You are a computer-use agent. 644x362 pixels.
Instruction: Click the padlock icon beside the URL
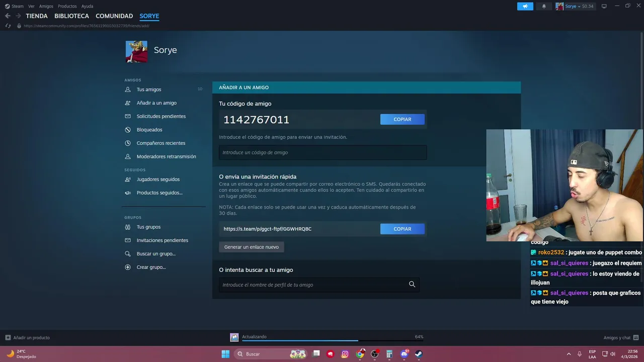[x=19, y=26]
